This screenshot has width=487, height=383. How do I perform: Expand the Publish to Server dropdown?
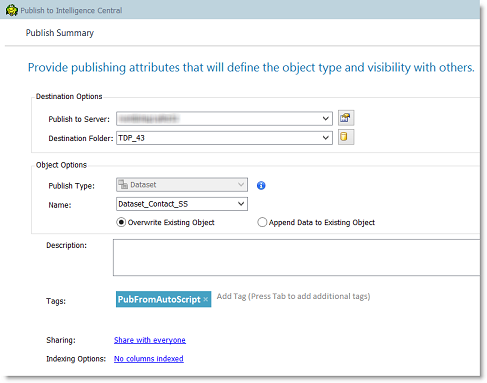(326, 119)
